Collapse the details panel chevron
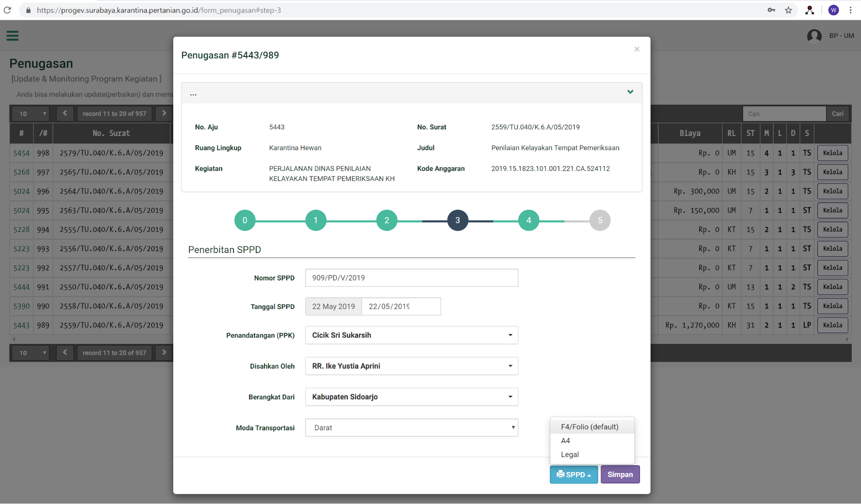 pos(630,92)
